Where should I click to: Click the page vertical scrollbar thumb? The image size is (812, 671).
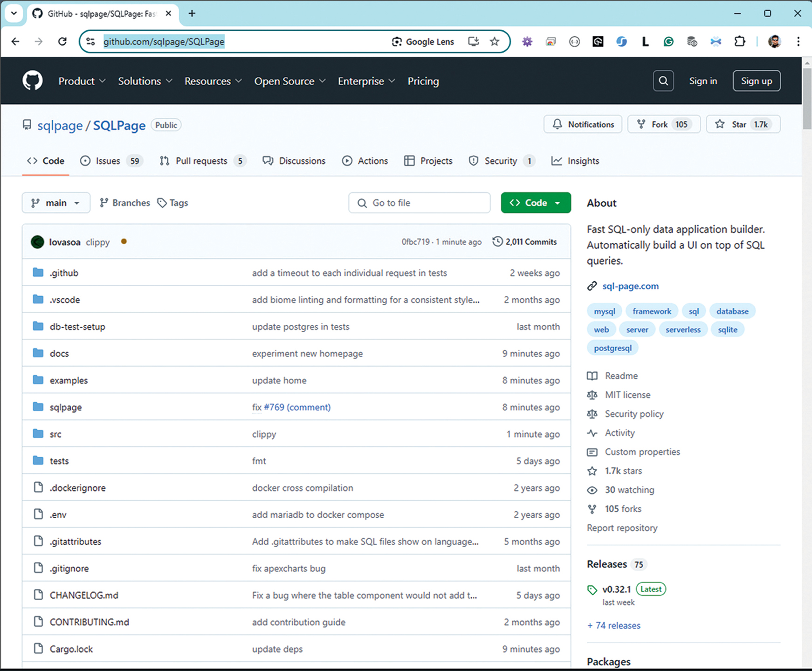pos(807,99)
